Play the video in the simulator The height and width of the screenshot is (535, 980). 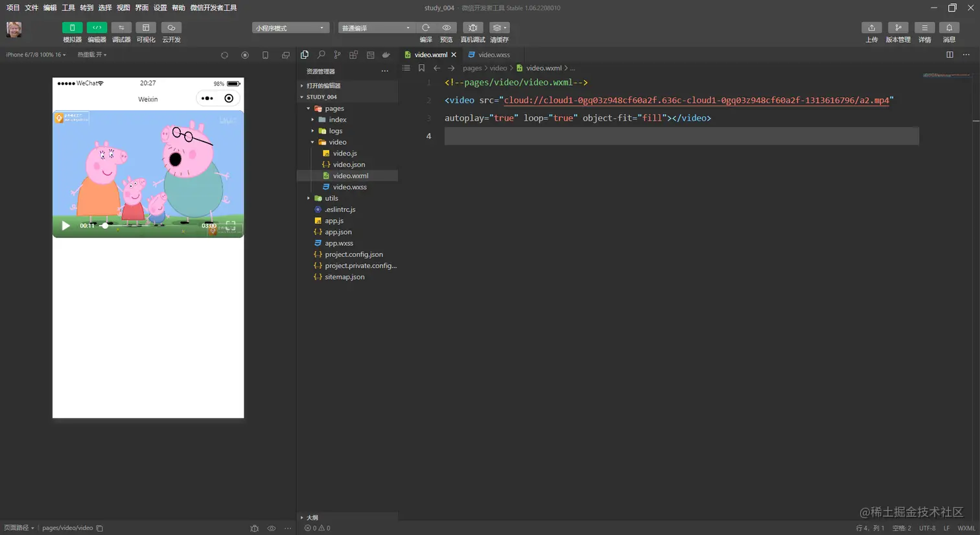pos(65,226)
